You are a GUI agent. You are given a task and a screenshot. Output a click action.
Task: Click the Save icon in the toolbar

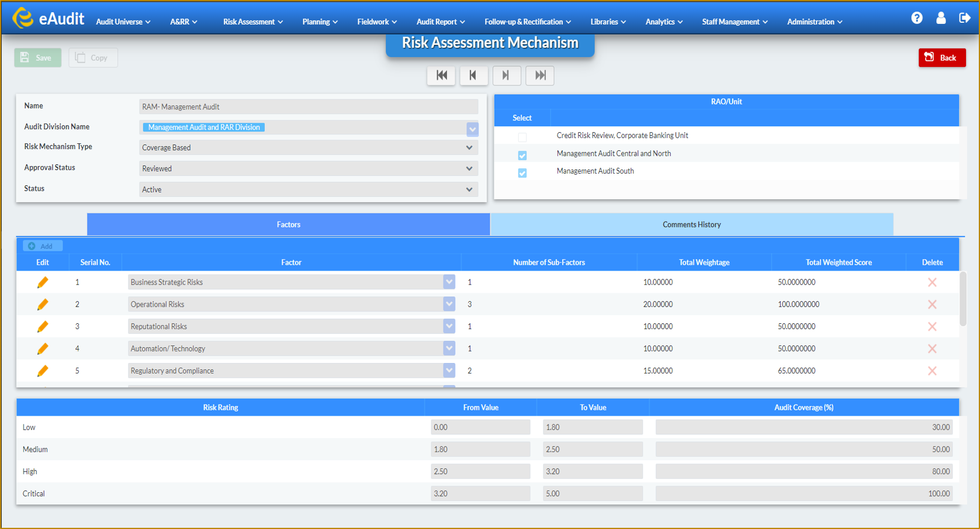(24, 57)
